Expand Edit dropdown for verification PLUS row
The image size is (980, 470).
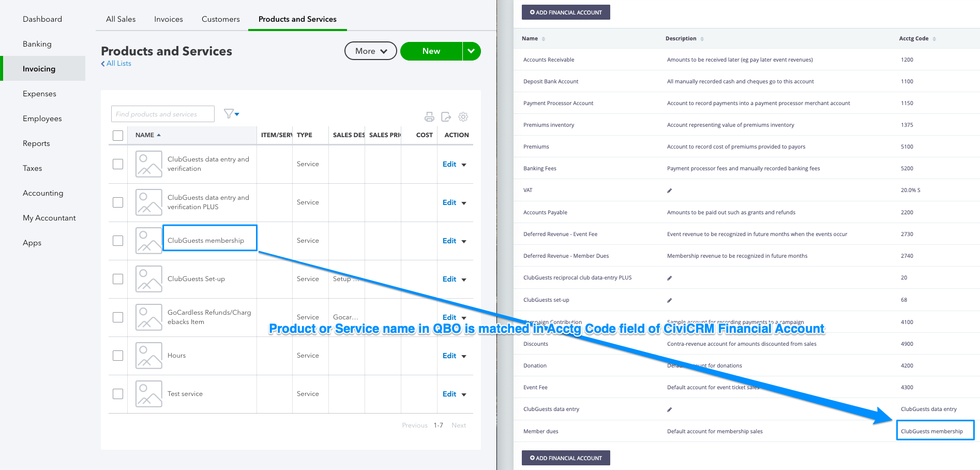coord(464,203)
